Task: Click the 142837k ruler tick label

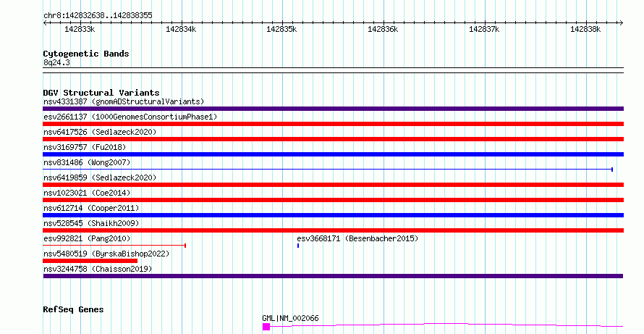Action: point(484,30)
